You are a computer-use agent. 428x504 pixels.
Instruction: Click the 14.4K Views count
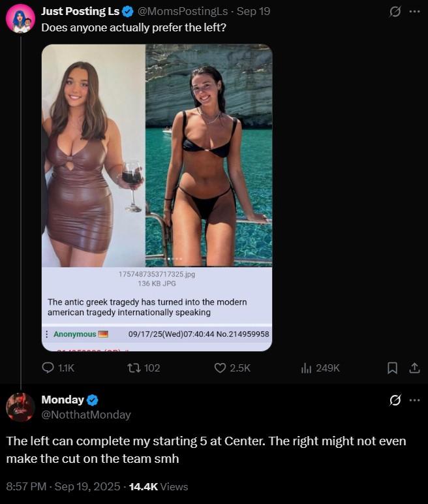tap(159, 486)
